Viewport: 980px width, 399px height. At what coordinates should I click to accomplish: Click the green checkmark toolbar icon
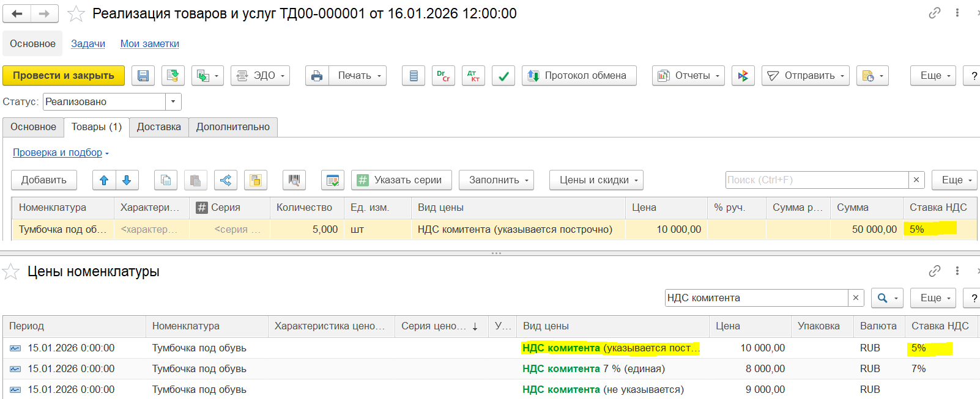pos(503,76)
